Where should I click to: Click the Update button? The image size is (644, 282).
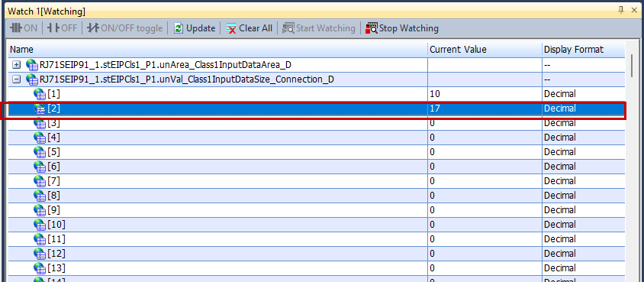[x=195, y=28]
